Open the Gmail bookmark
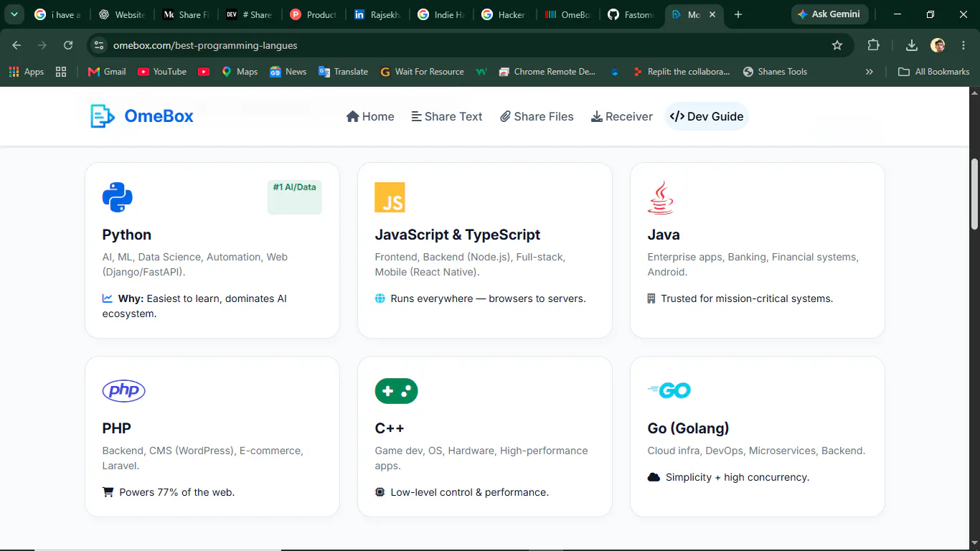The image size is (980, 551). pyautogui.click(x=106, y=72)
